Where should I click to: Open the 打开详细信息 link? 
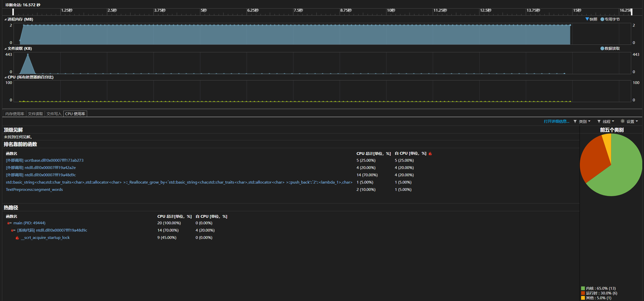click(x=556, y=121)
